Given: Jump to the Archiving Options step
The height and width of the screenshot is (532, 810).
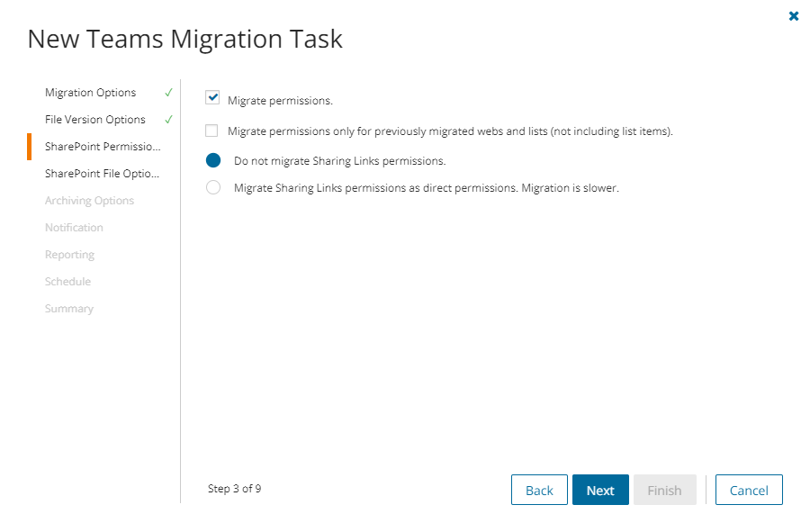Looking at the screenshot, I should click(89, 201).
